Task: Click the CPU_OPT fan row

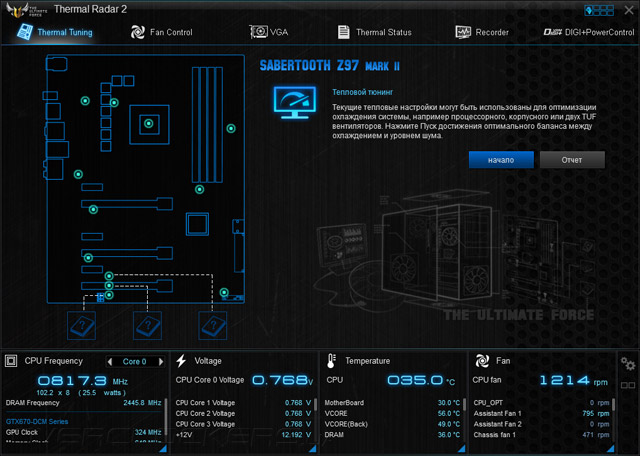Action: 541,403
